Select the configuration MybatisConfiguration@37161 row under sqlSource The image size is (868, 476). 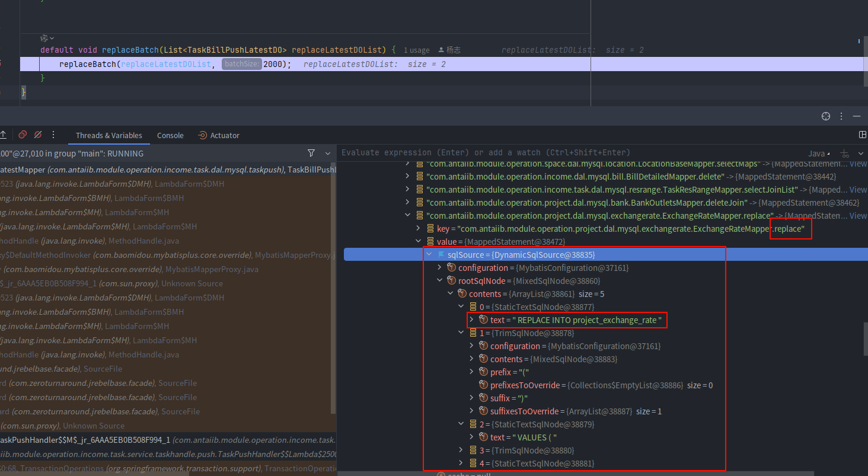603,268
